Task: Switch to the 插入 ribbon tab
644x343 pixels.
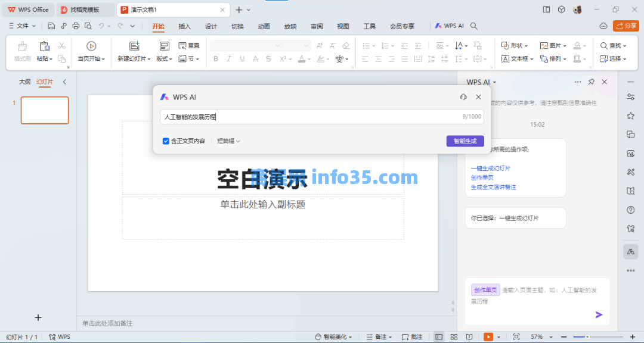Action: point(184,26)
